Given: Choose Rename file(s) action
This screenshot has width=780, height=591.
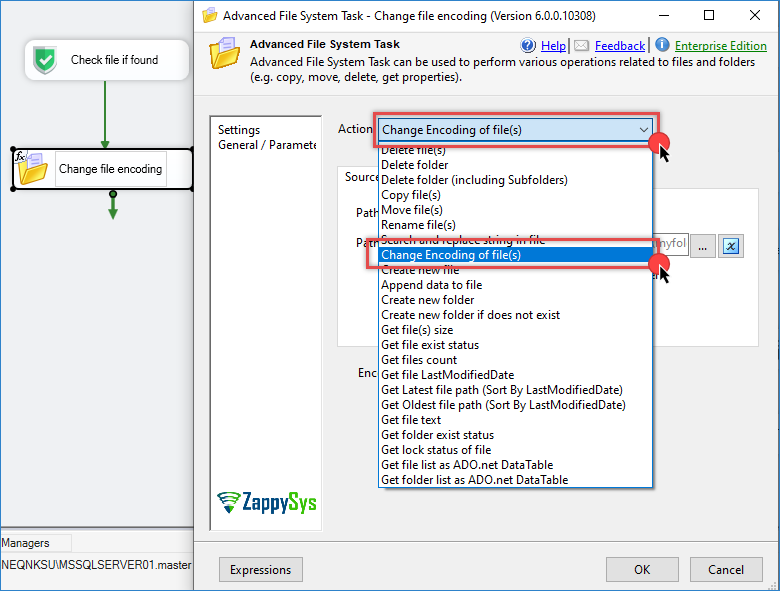Looking at the screenshot, I should pos(515,225).
